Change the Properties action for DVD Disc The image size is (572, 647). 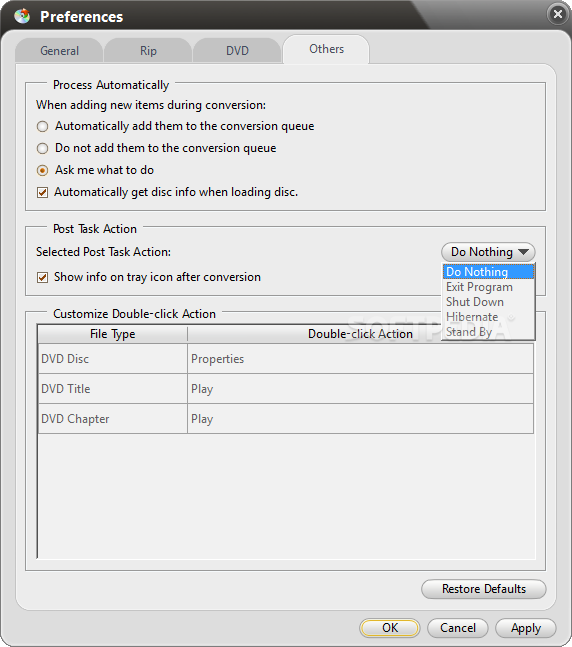(x=360, y=359)
